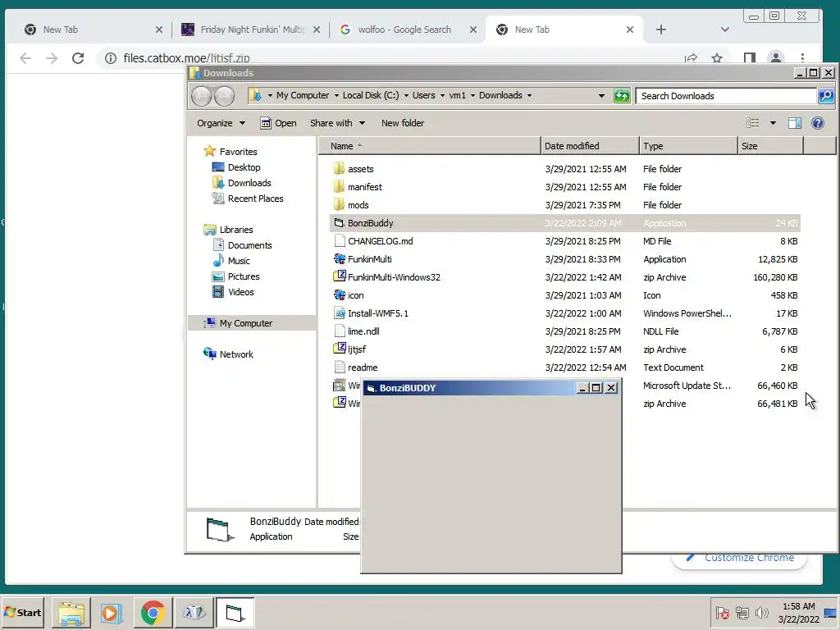Select the mods folder icon
The image size is (840, 630).
tap(339, 205)
